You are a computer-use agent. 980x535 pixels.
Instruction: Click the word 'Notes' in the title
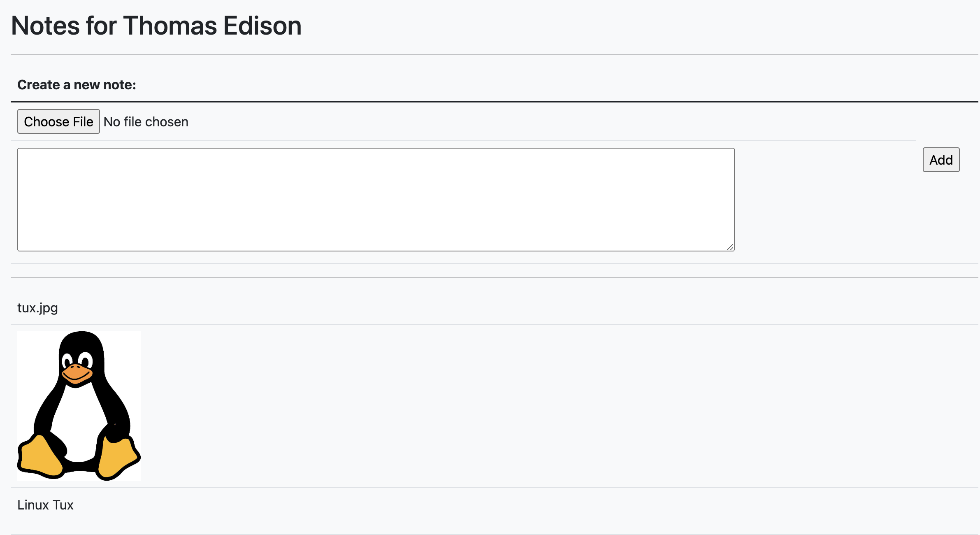click(x=45, y=26)
